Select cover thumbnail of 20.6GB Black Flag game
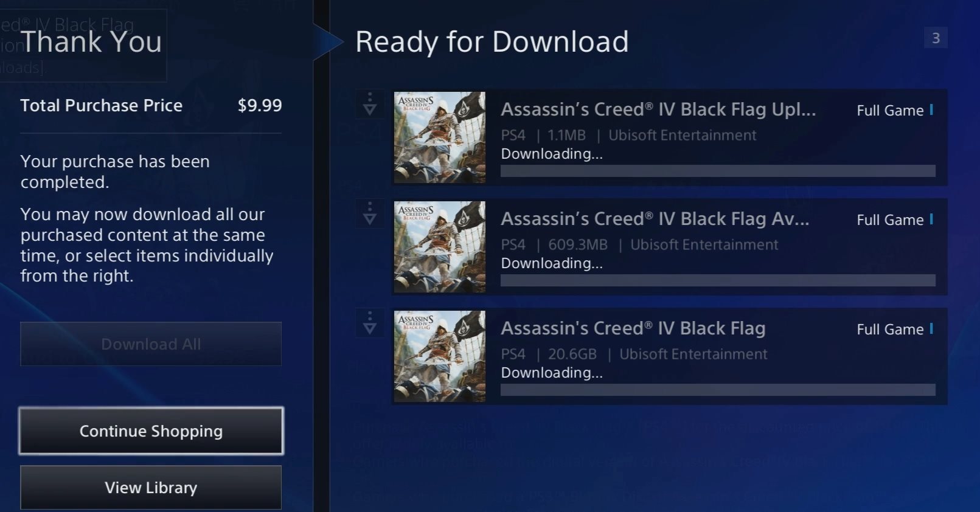The width and height of the screenshot is (980, 512). [x=440, y=356]
